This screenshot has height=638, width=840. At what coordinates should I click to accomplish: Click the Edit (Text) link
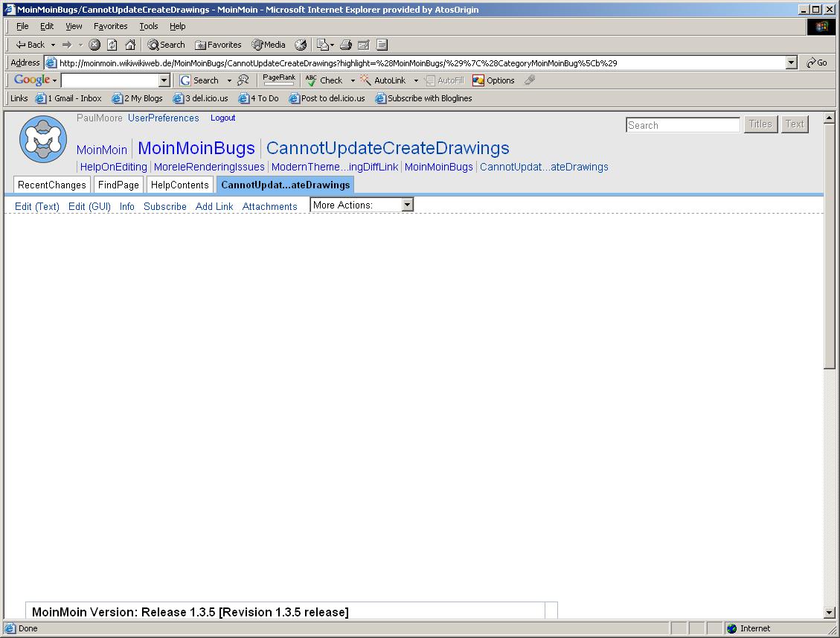point(37,206)
